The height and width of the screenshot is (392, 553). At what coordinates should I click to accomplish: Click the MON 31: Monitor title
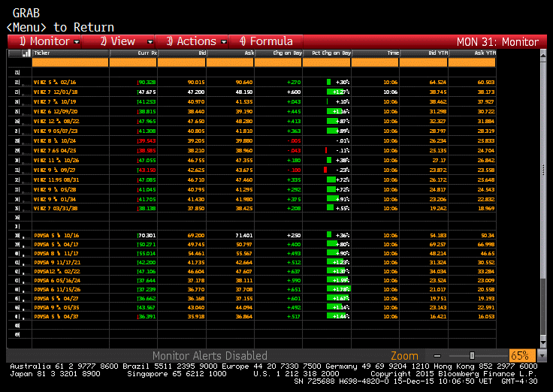click(497, 42)
